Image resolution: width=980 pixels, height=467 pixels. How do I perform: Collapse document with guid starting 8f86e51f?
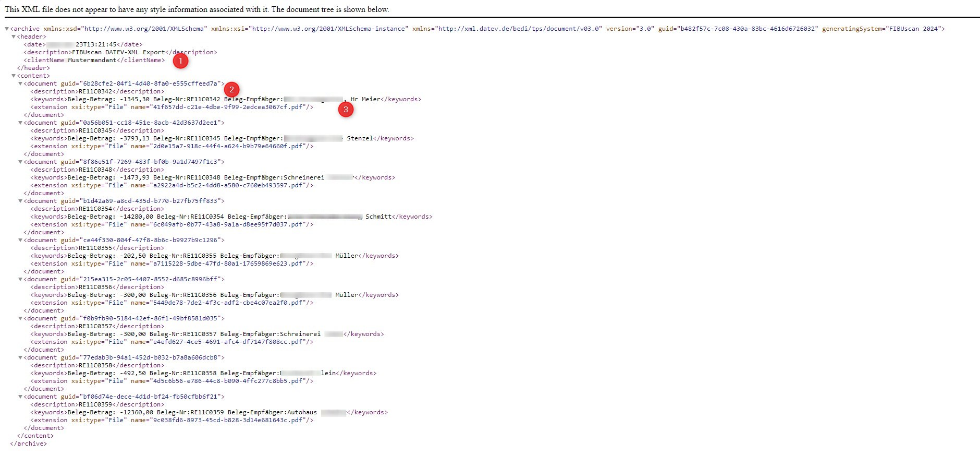pyautogui.click(x=20, y=162)
